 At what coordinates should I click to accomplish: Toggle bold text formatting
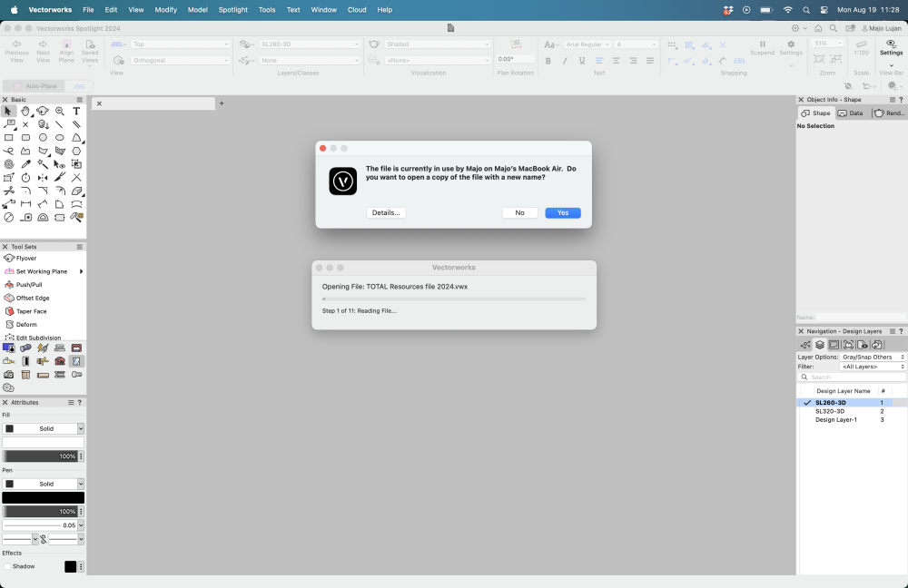(x=548, y=61)
